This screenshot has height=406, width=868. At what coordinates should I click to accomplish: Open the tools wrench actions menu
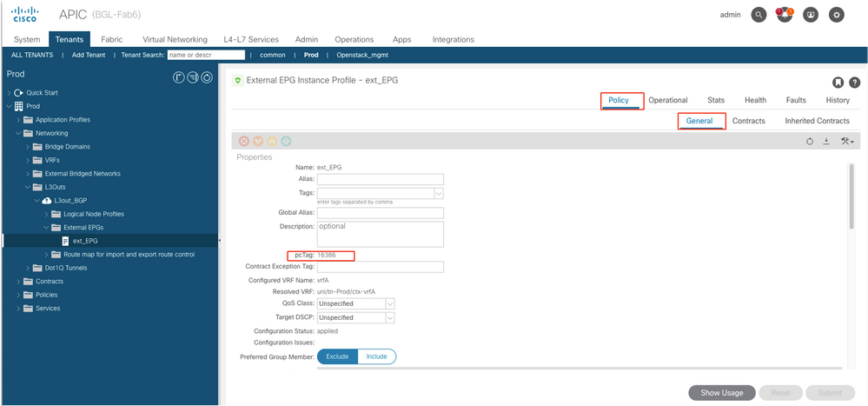tap(847, 142)
